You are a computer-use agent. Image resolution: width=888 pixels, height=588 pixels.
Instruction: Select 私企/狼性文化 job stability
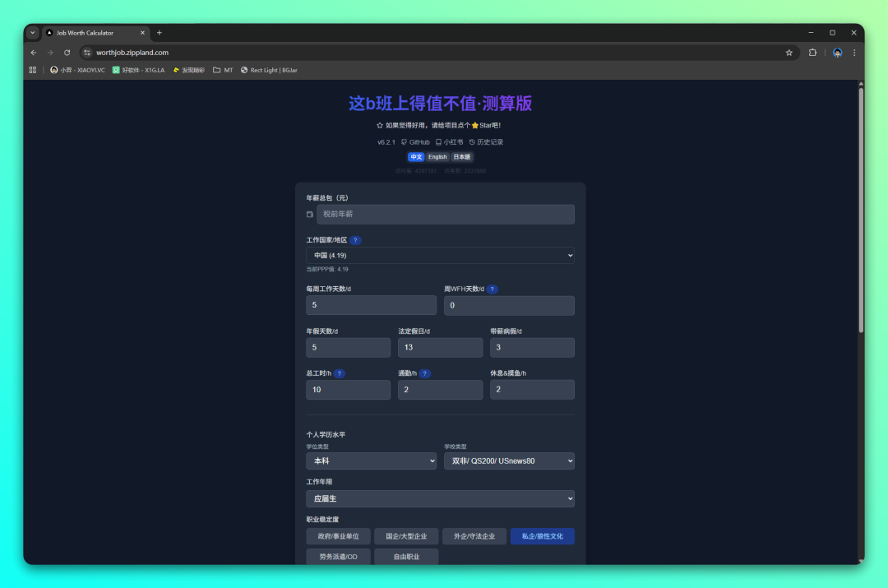click(x=542, y=536)
